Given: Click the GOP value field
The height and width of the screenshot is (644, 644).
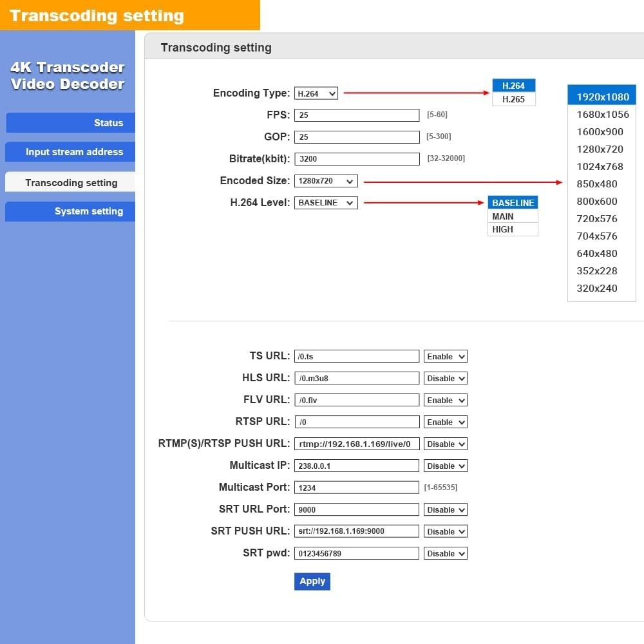Looking at the screenshot, I should [x=357, y=137].
